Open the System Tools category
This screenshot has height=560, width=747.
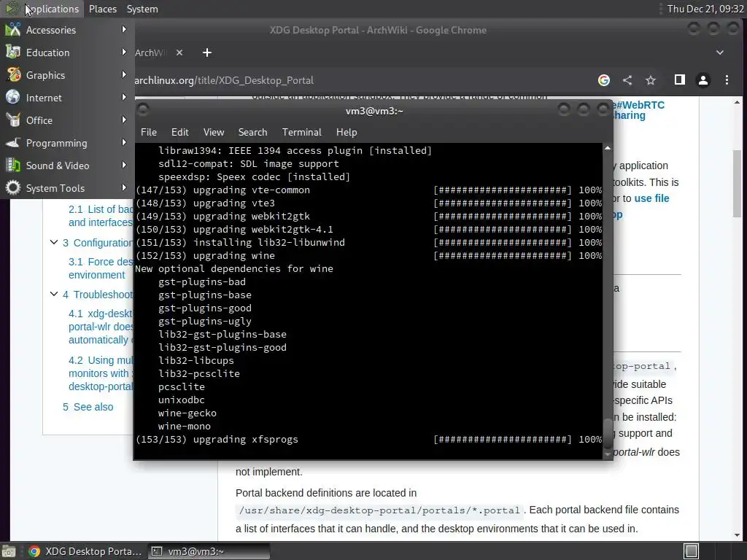coord(67,188)
